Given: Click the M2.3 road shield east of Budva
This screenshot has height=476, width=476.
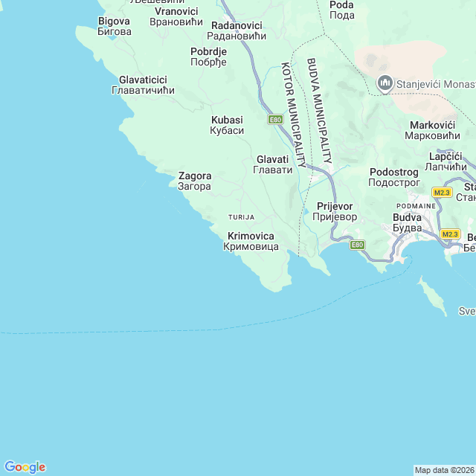Looking at the screenshot, I should tap(450, 234).
